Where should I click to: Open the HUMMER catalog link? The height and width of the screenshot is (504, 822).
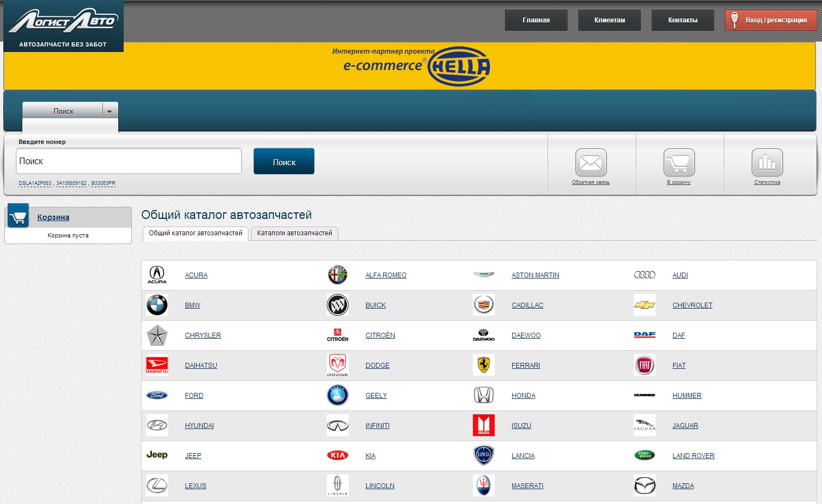(x=687, y=396)
